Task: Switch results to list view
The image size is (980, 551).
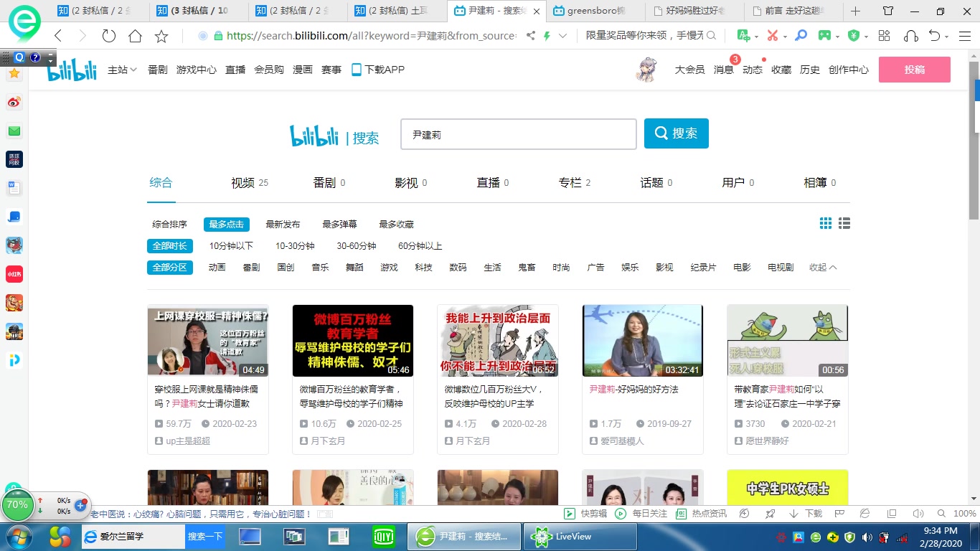Action: click(x=844, y=224)
